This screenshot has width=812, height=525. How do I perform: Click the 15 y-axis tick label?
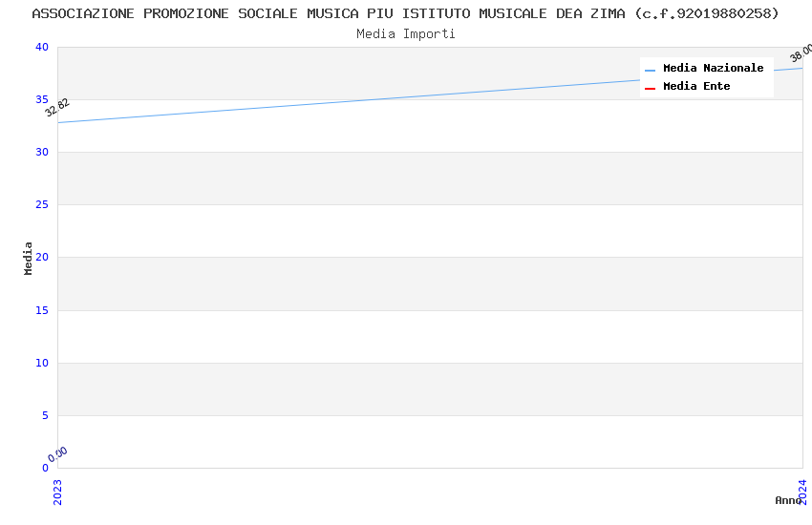[x=41, y=310]
